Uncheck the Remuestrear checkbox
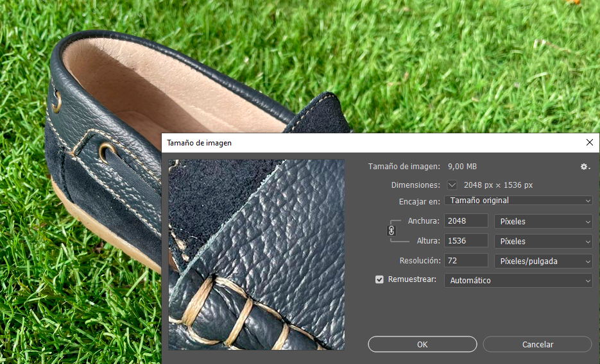Image resolution: width=600 pixels, height=364 pixels. point(379,279)
